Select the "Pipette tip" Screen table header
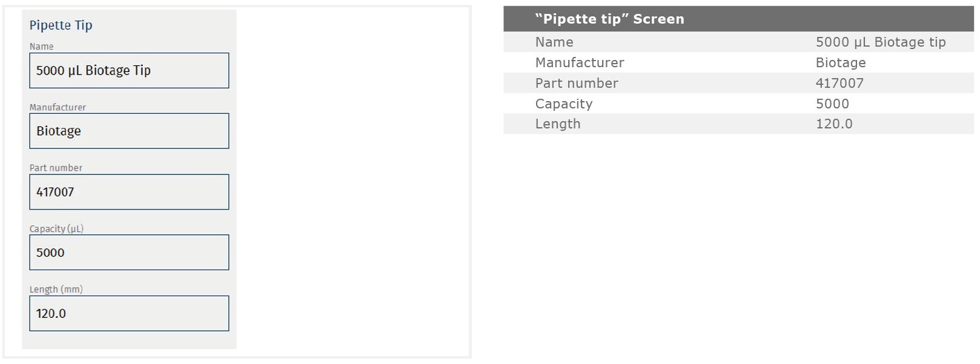Screen dimensions: 980x364 [x=609, y=19]
